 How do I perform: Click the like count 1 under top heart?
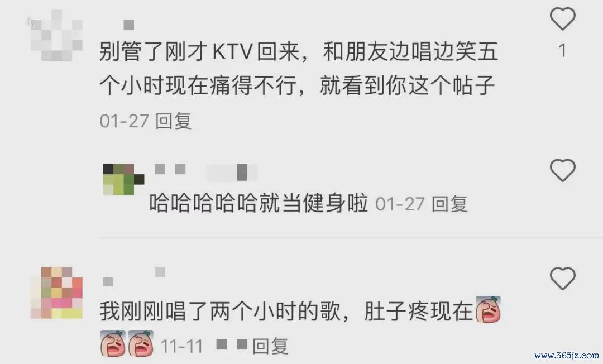click(563, 51)
